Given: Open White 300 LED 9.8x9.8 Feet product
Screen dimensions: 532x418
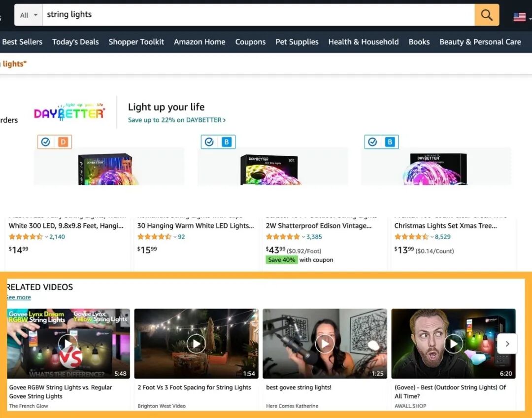Looking at the screenshot, I should click(66, 225).
